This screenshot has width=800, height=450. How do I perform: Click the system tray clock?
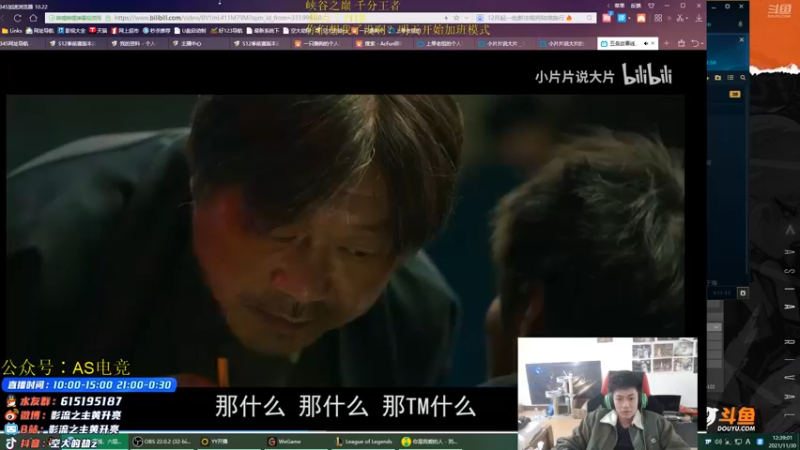783,442
